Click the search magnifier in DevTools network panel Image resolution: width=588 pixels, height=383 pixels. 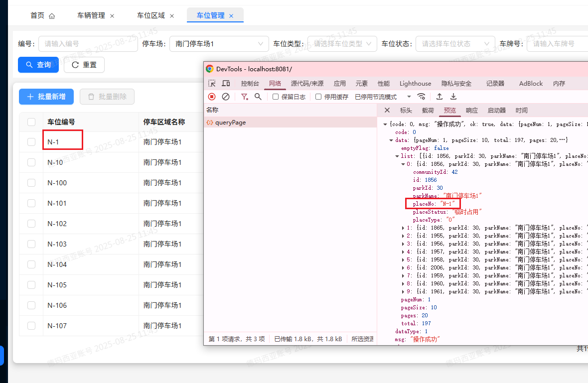(258, 97)
